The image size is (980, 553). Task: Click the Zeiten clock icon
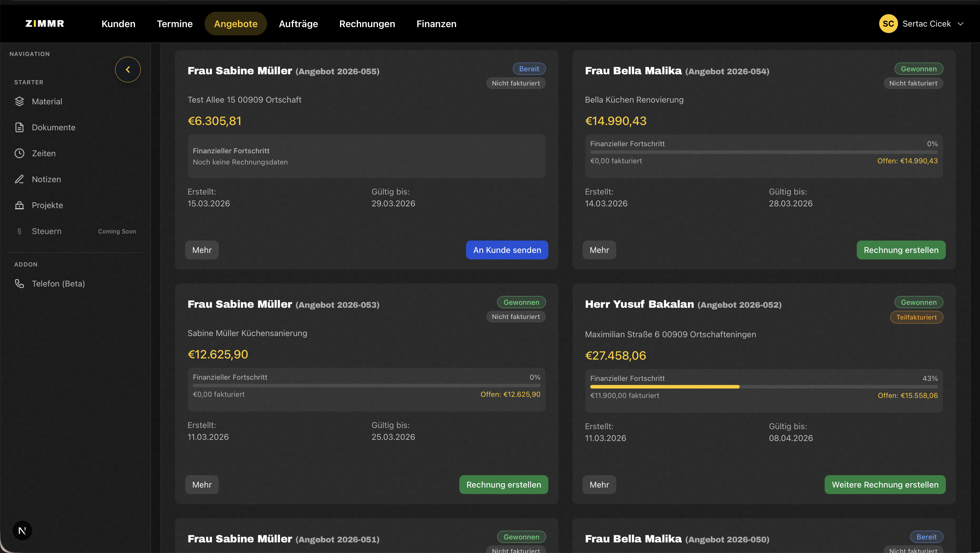pos(19,153)
